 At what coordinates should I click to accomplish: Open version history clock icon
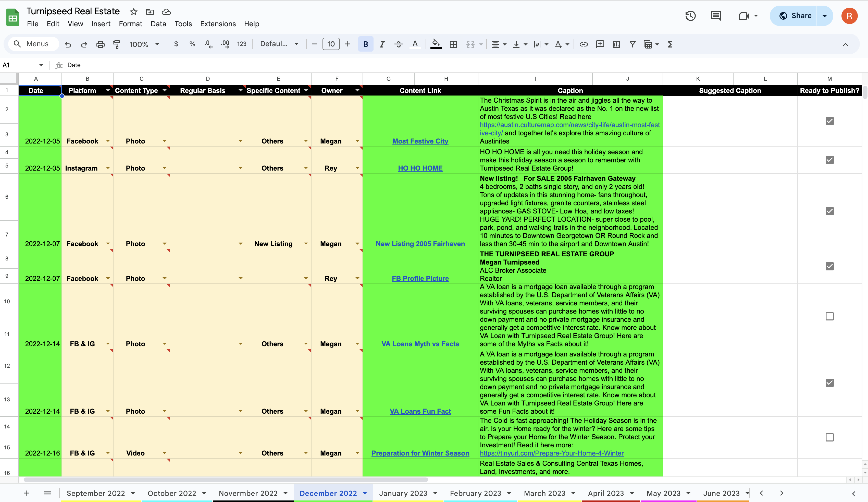pos(691,16)
